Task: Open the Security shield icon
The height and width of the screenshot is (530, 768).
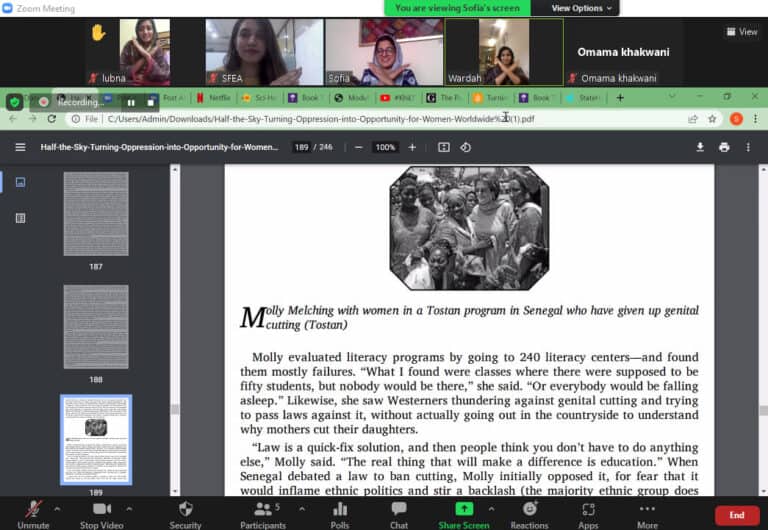Action: [x=185, y=510]
